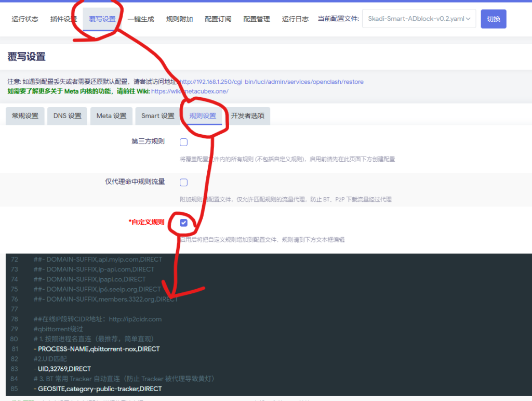Expand the config file dropdown
The width and height of the screenshot is (532, 401).
(x=419, y=19)
